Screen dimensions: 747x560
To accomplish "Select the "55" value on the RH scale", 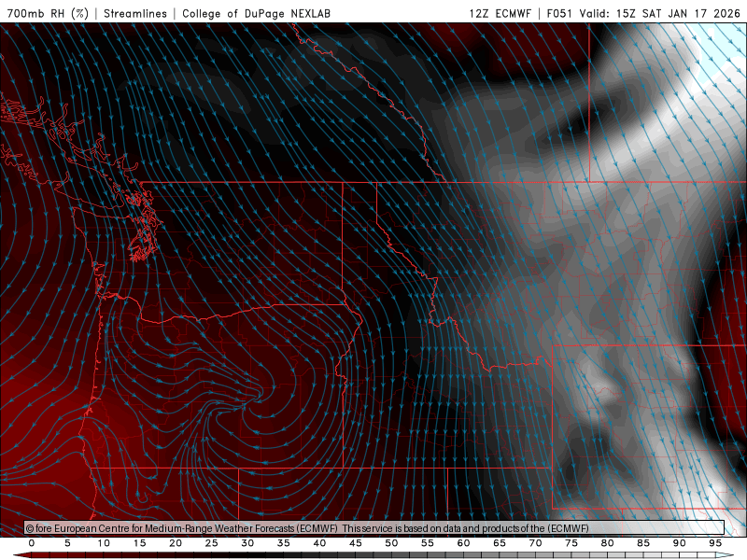I will pyautogui.click(x=428, y=543).
